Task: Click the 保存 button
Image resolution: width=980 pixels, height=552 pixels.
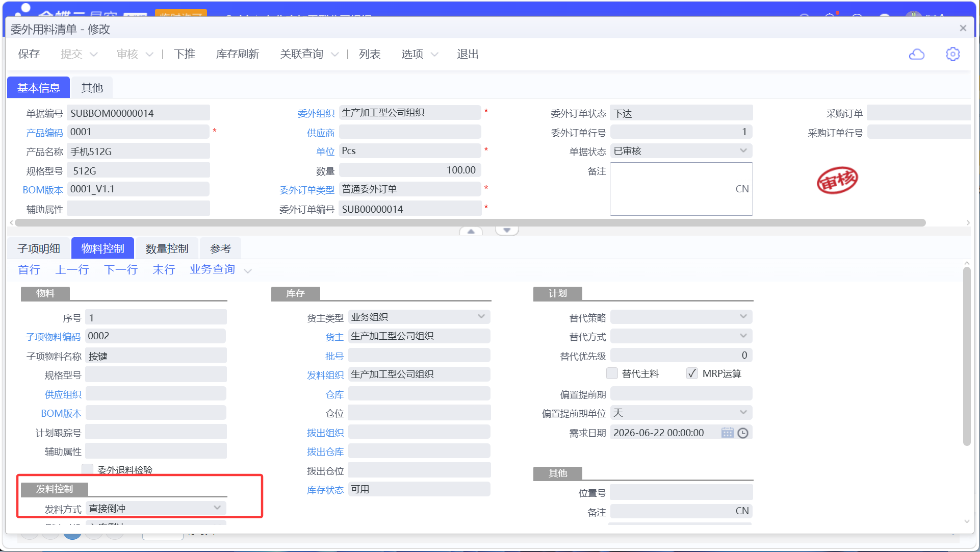Action: point(29,54)
